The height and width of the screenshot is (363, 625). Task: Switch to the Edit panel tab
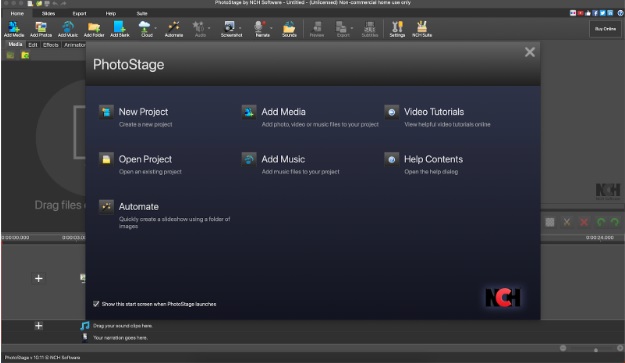click(33, 45)
